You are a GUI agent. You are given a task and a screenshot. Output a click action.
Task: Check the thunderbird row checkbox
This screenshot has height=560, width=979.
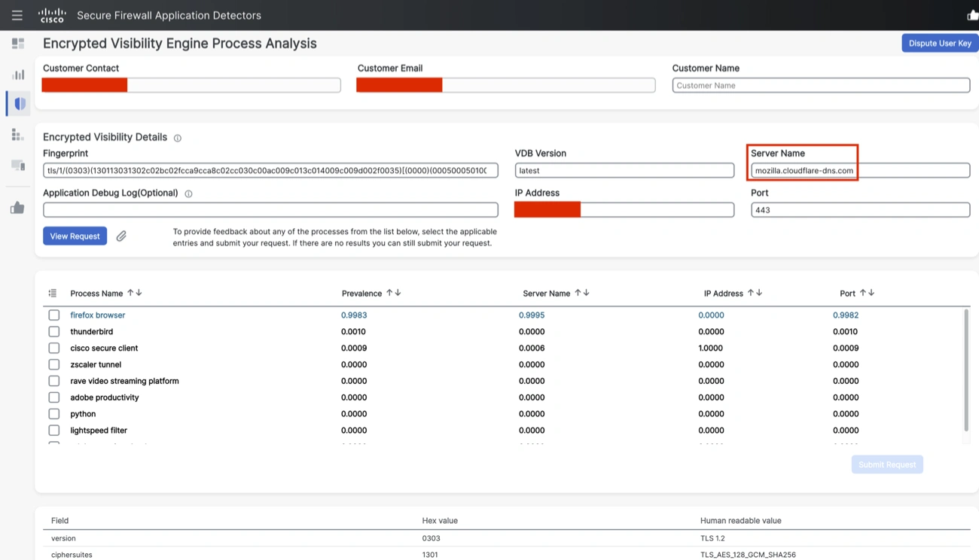click(x=53, y=331)
